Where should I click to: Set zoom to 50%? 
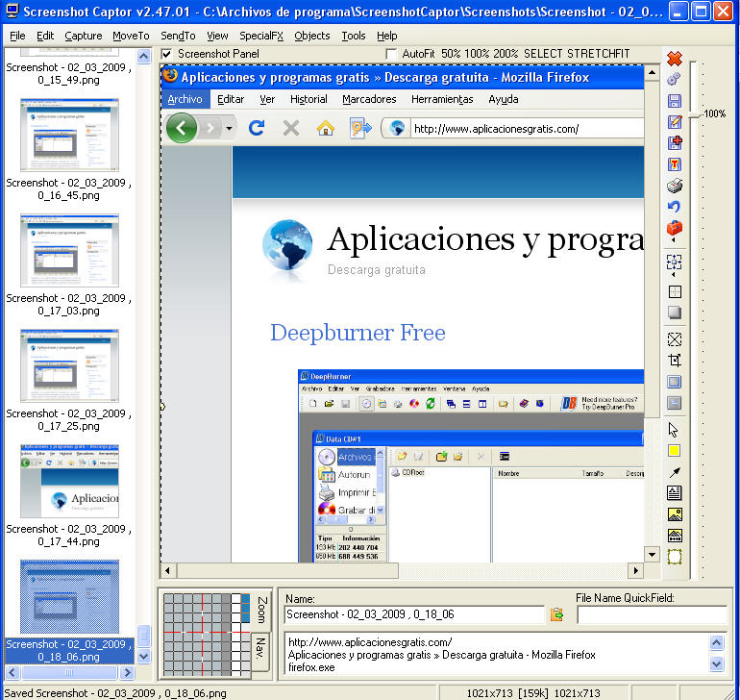coord(451,54)
